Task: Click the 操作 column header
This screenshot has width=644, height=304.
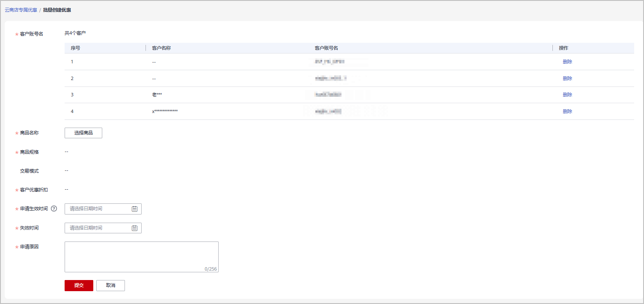Action: click(564, 48)
